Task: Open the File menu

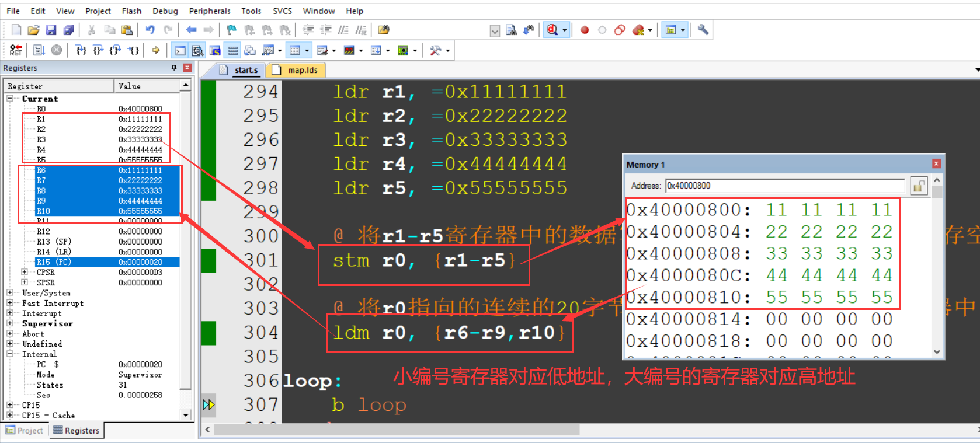Action: tap(13, 11)
